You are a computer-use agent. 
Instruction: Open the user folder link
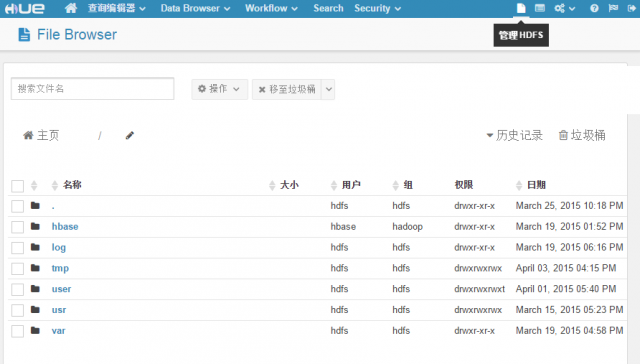click(61, 289)
